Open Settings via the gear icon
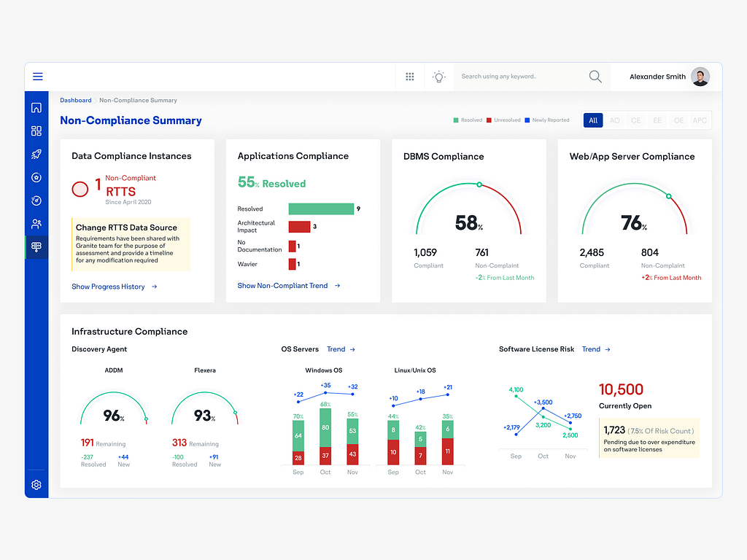The image size is (747, 560). pyautogui.click(x=36, y=485)
